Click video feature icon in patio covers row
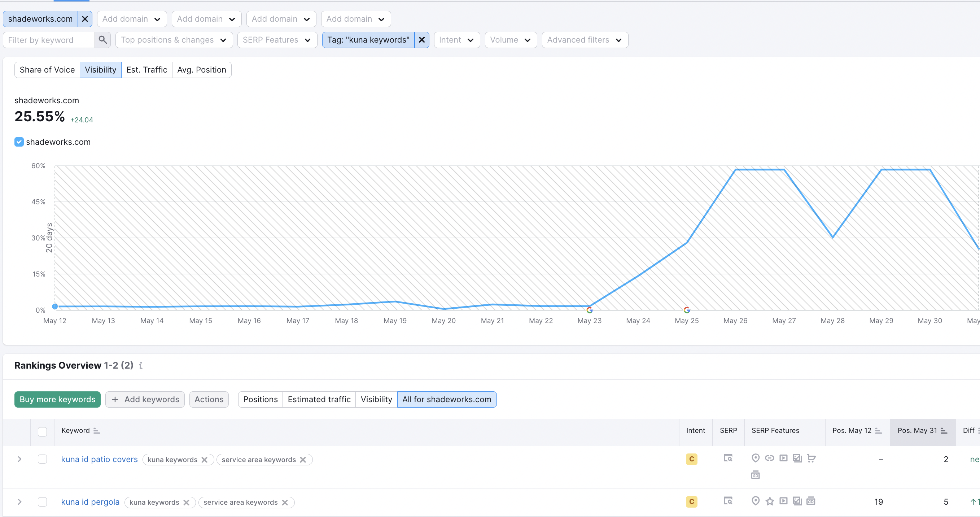 [x=783, y=458]
